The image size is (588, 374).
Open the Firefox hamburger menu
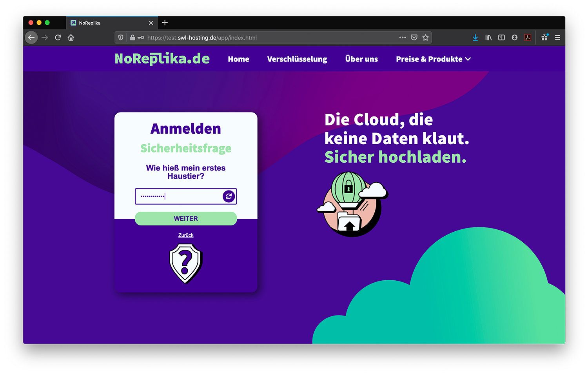coord(557,38)
